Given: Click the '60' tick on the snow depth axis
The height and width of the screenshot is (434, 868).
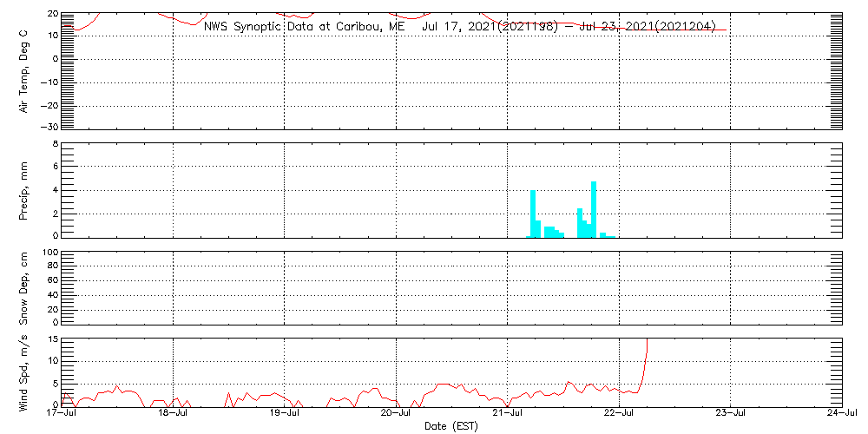Looking at the screenshot, I should (x=53, y=281).
